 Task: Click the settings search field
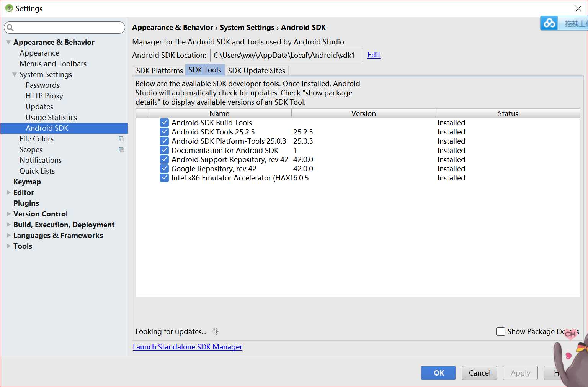pos(64,28)
